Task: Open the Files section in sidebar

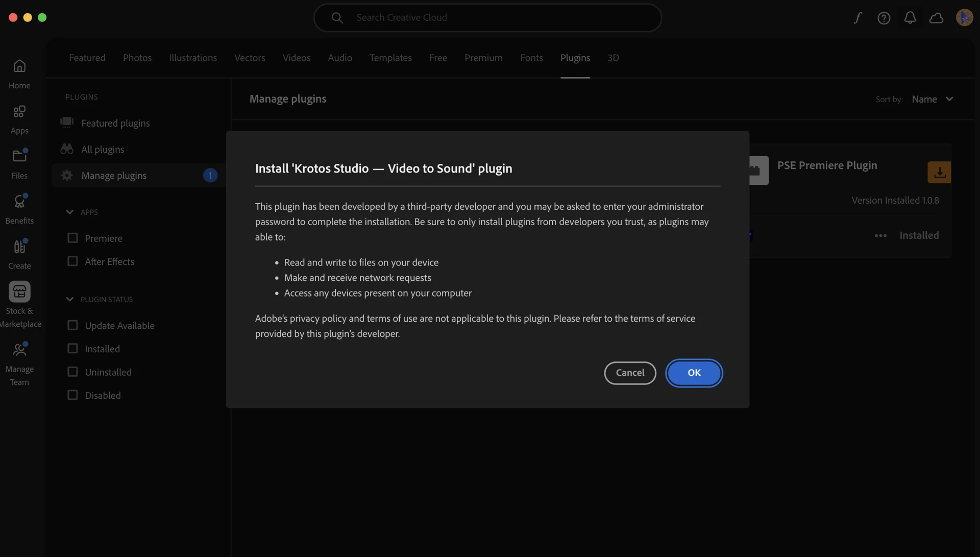Action: (x=19, y=164)
